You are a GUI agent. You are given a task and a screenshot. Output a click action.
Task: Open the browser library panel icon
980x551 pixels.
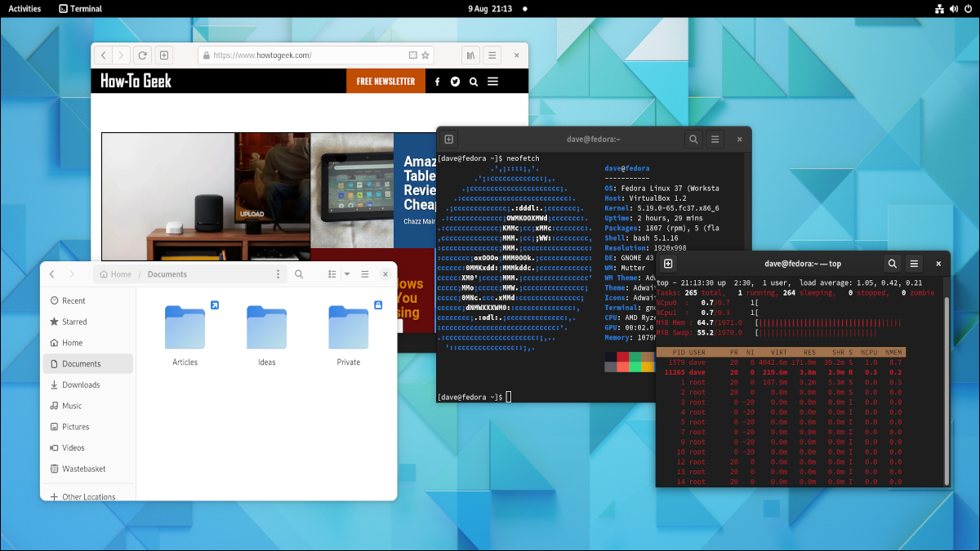[x=471, y=56]
